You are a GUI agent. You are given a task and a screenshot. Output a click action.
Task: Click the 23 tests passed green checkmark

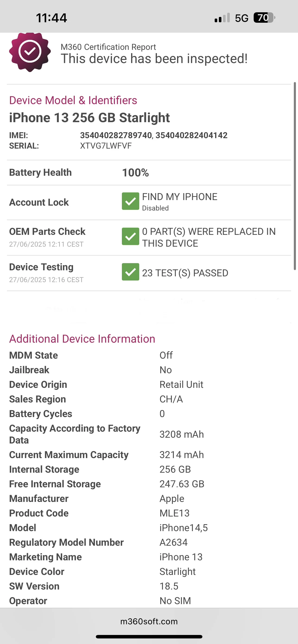click(x=130, y=272)
